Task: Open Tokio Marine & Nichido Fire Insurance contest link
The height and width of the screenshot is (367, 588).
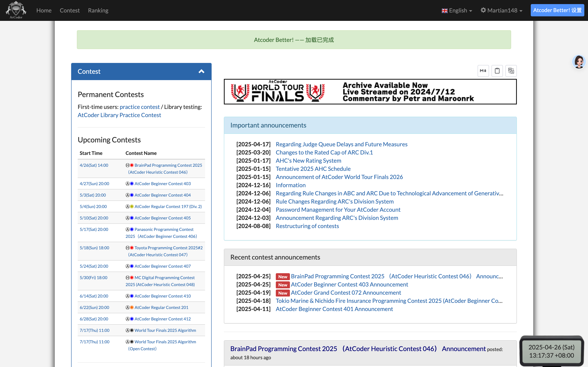Action: point(389,301)
